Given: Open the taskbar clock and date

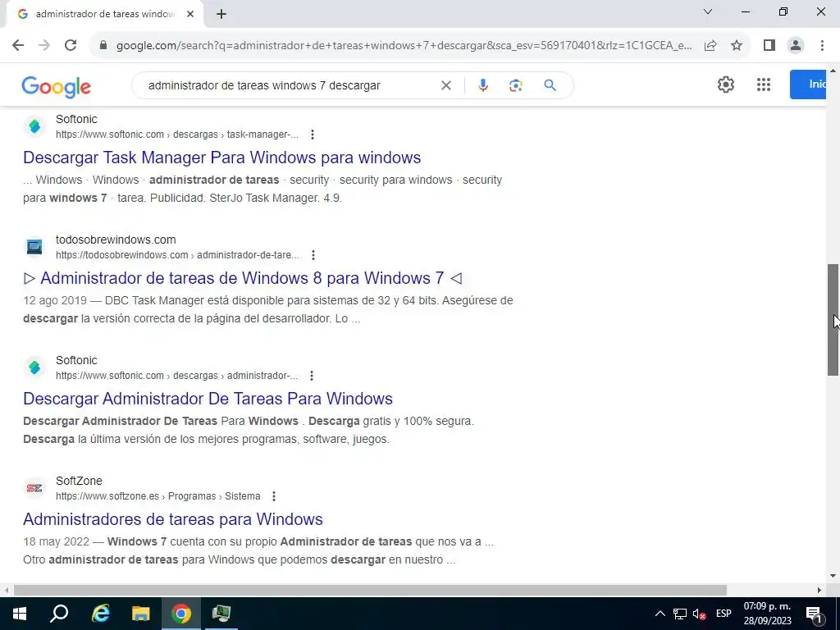Looking at the screenshot, I should pos(767,614).
